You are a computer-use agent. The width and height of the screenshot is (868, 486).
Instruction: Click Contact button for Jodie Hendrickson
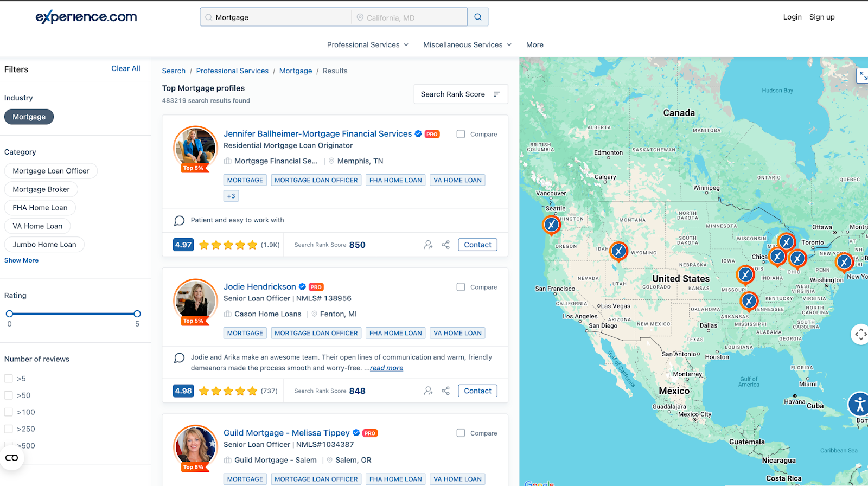point(477,391)
